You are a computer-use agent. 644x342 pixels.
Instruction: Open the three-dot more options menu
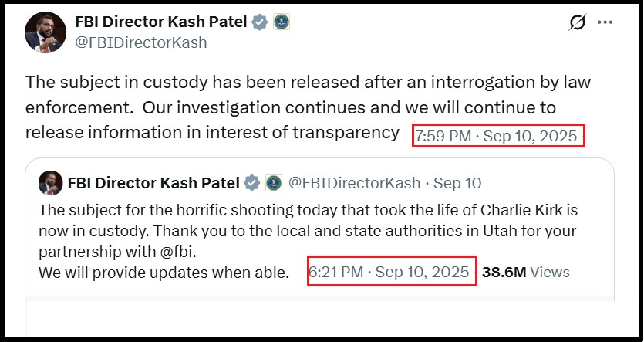point(605,22)
